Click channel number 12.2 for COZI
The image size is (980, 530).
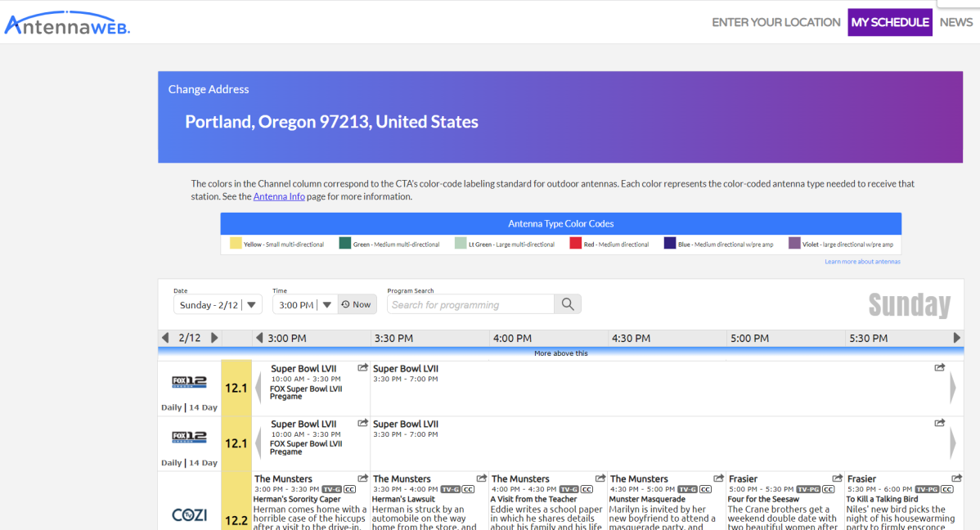point(236,521)
